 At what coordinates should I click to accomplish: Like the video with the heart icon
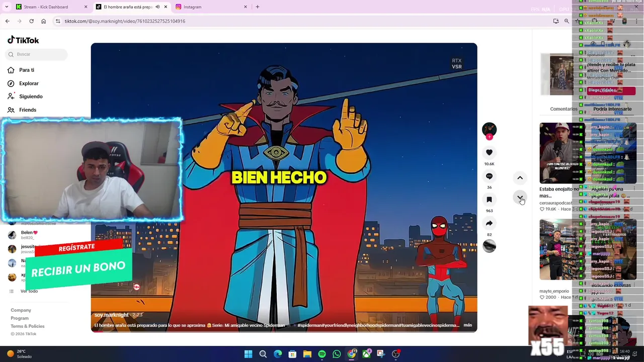click(x=489, y=152)
